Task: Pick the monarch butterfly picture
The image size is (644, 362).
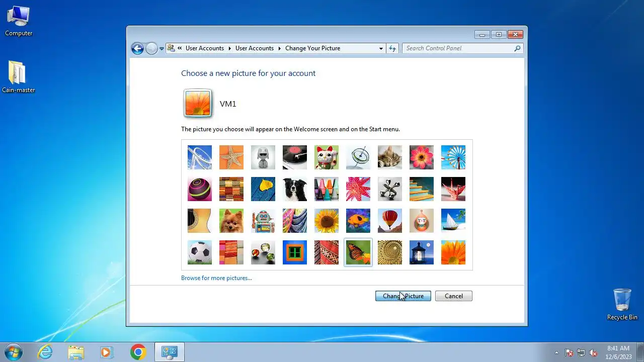Action: pos(358,252)
